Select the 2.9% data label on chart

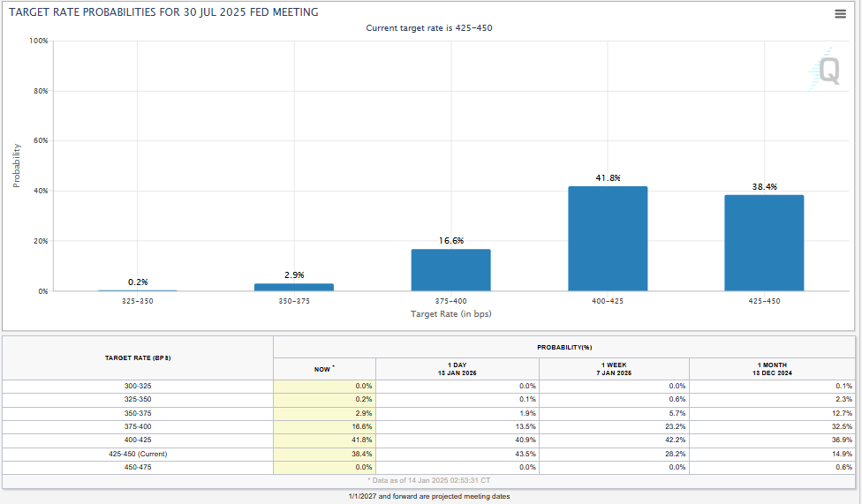click(x=294, y=275)
